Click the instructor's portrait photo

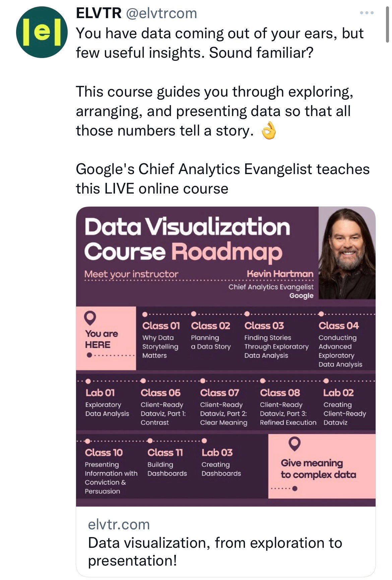(x=347, y=253)
